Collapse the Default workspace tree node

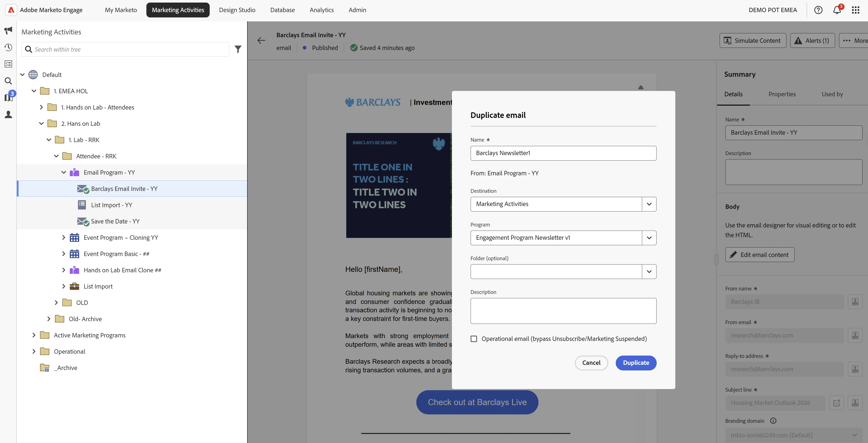[x=23, y=75]
